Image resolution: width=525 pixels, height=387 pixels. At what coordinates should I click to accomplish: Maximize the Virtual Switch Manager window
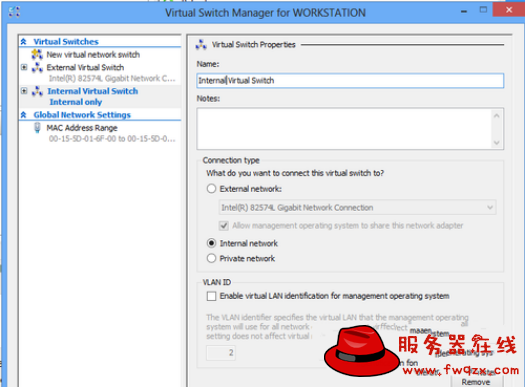483,10
